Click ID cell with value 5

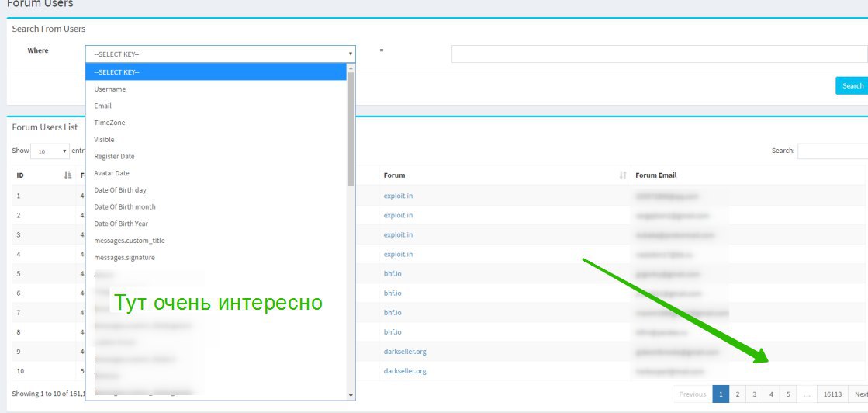pos(43,274)
